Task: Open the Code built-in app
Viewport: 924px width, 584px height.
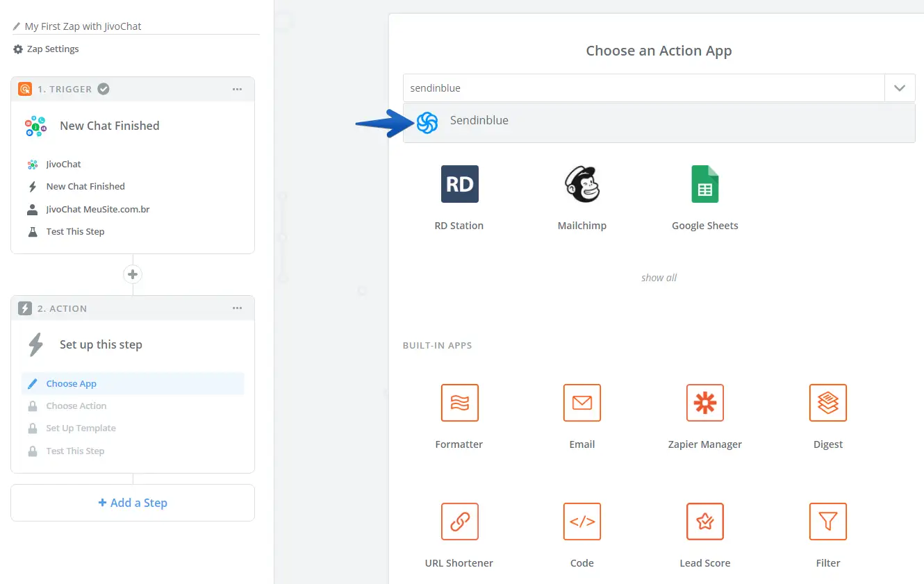Action: pyautogui.click(x=581, y=522)
